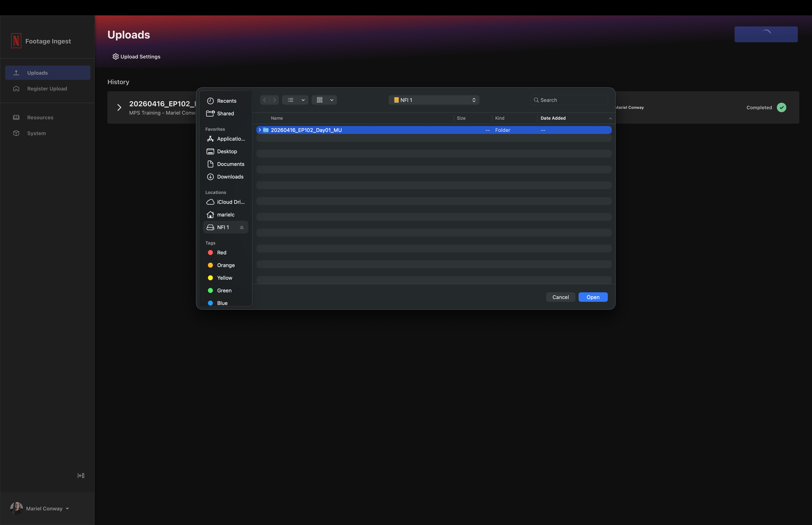This screenshot has height=525, width=812.
Task: Select the NFI 1 drive under Locations
Action: coord(226,227)
